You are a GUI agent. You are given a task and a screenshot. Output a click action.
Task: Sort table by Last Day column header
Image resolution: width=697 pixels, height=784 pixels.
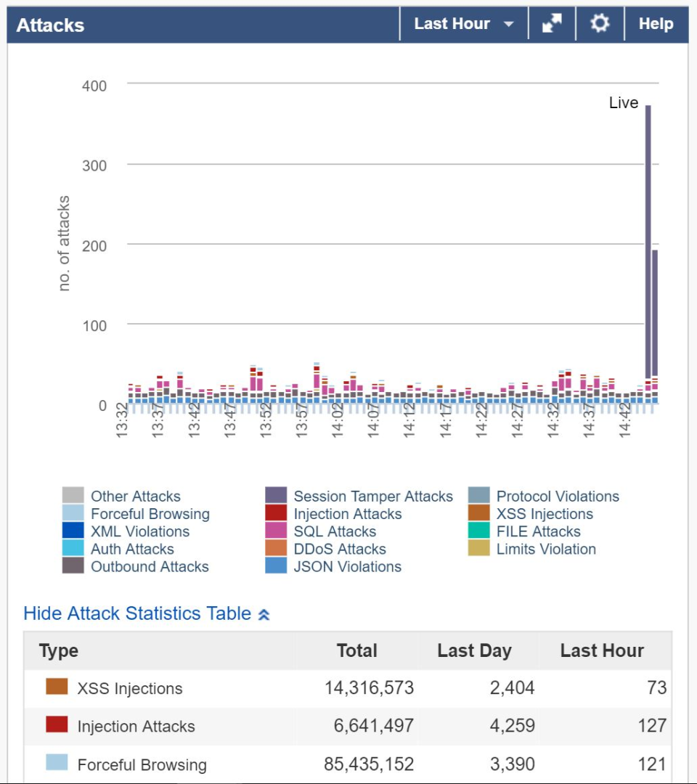pyautogui.click(x=474, y=650)
